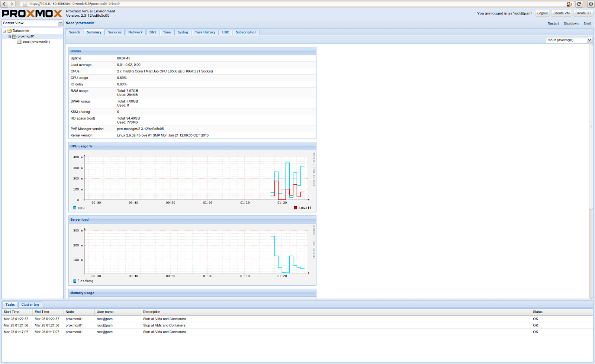
Task: Sort tasks by Description column
Action: point(336,312)
